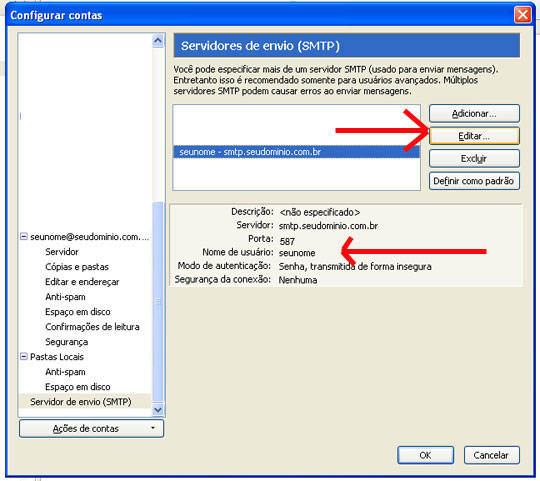Open the Ações de contas dropdown
Viewport: 540px width, 481px height.
point(91,428)
